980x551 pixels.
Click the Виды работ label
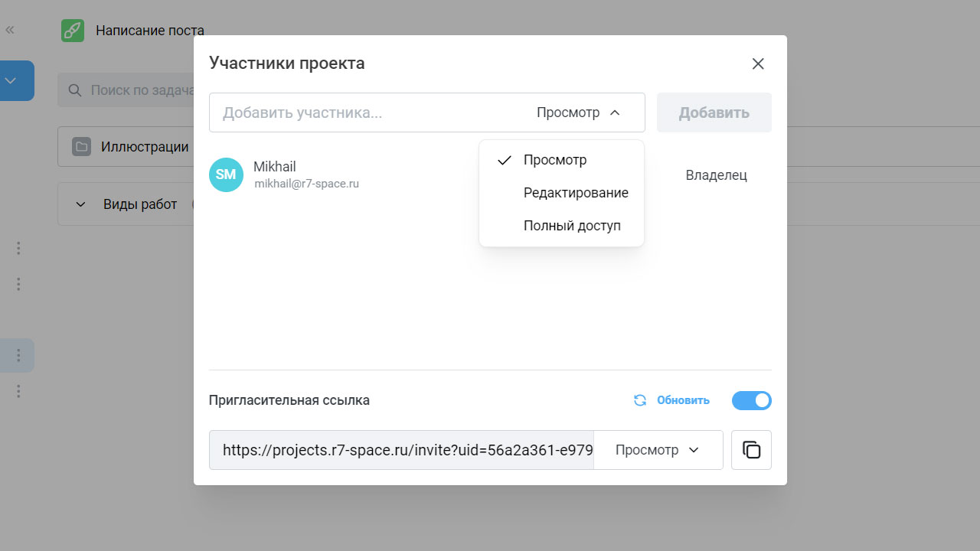pyautogui.click(x=140, y=204)
